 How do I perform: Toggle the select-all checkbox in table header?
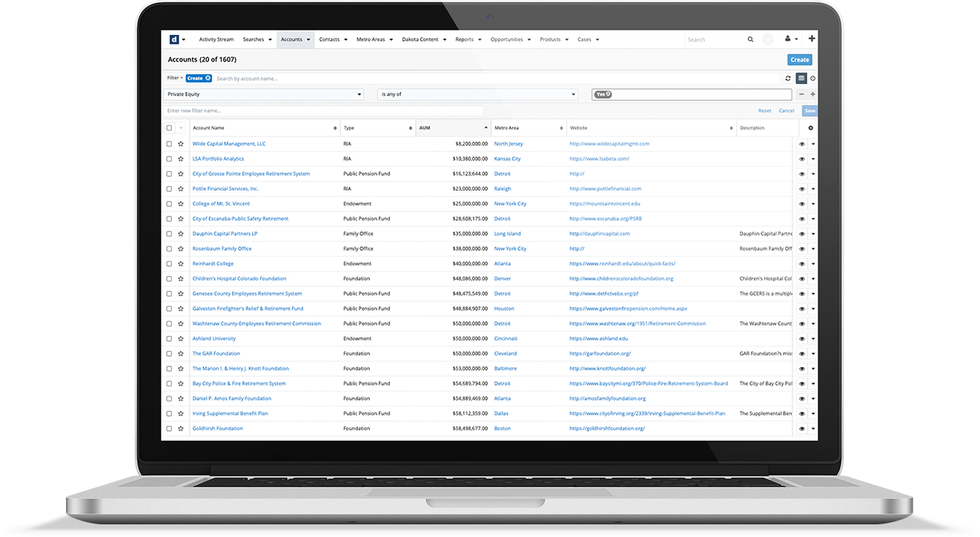pos(169,128)
